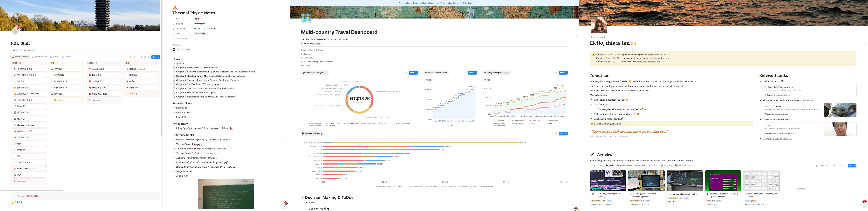
Task: Collapse the Decision Making & ToDos toggle
Action: click(x=303, y=198)
